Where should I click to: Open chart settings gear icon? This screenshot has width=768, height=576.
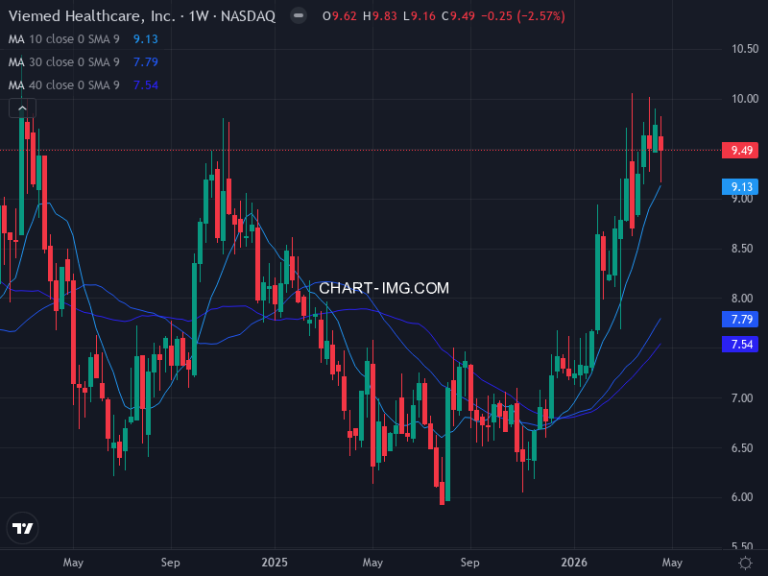(745, 562)
